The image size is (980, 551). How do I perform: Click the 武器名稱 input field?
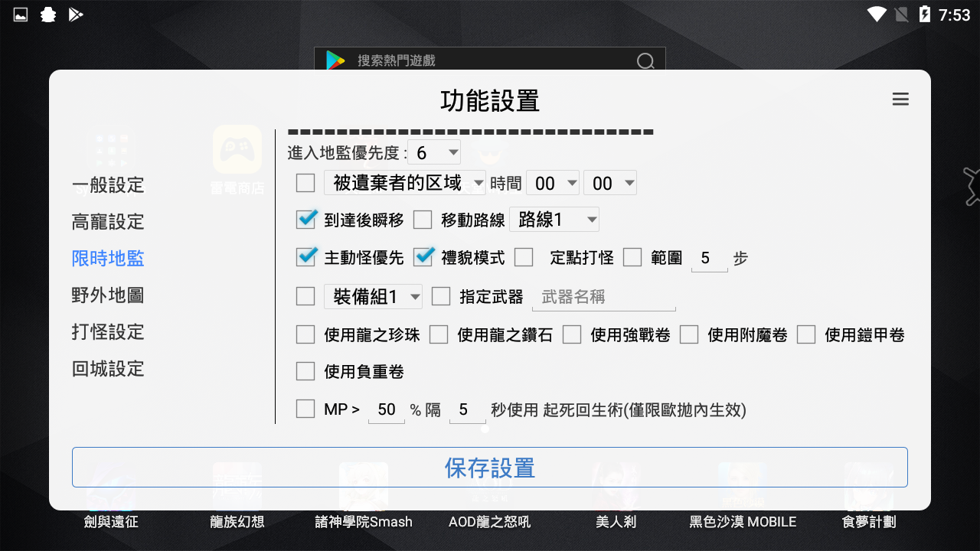point(603,296)
